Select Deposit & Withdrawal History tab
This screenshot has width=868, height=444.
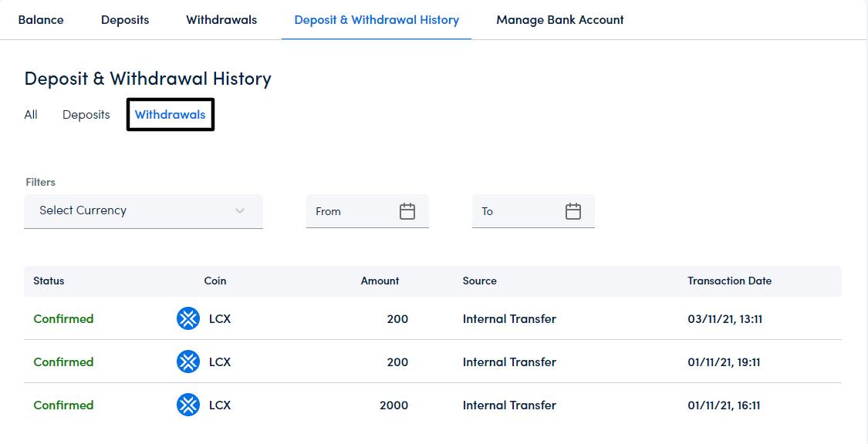point(377,20)
